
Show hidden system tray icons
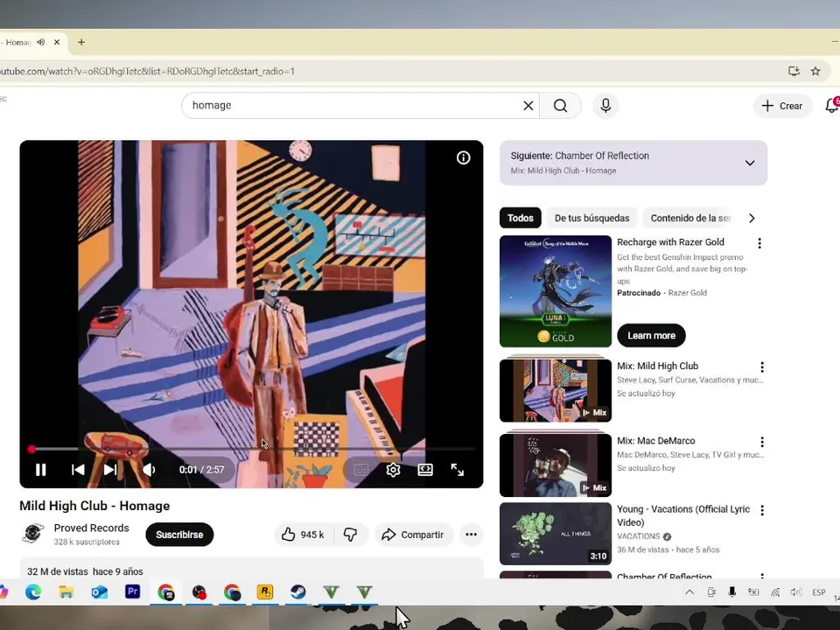tap(690, 592)
